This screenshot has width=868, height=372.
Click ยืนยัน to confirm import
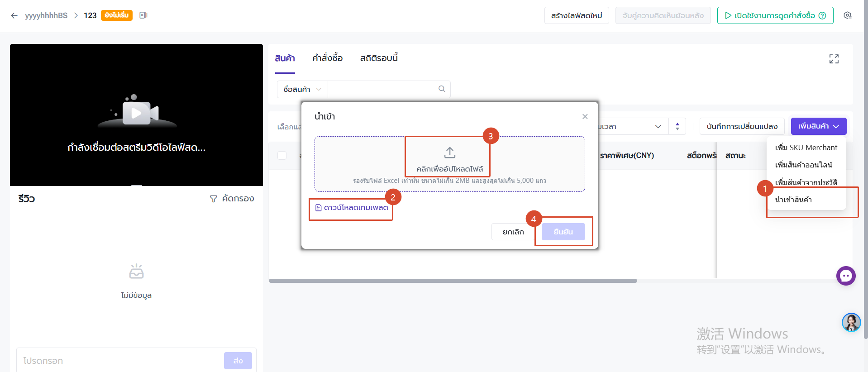(x=563, y=232)
